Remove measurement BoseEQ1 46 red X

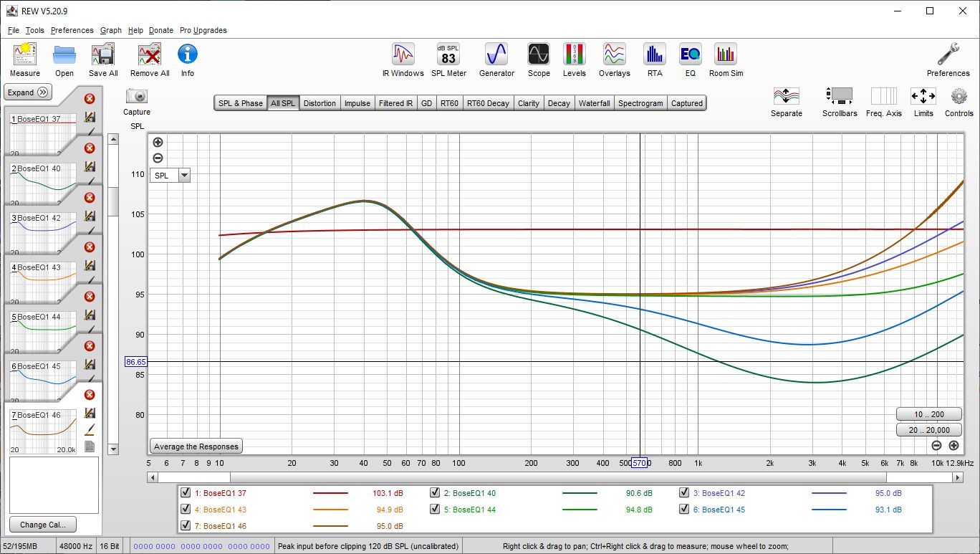[x=90, y=395]
